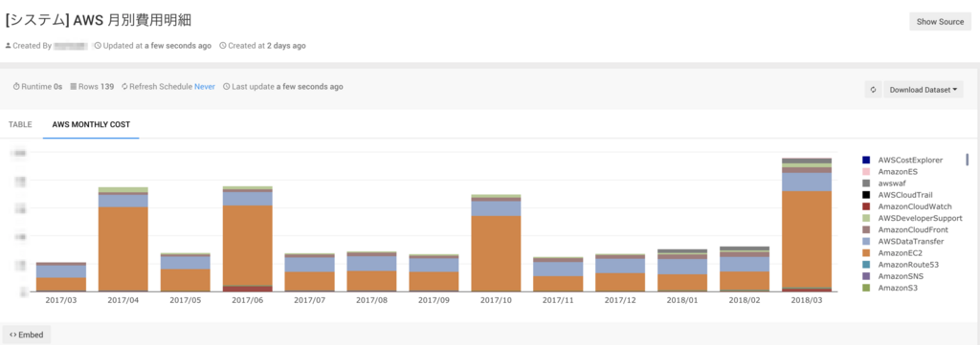
Task: Toggle awswaf legend swatch
Action: (x=865, y=183)
